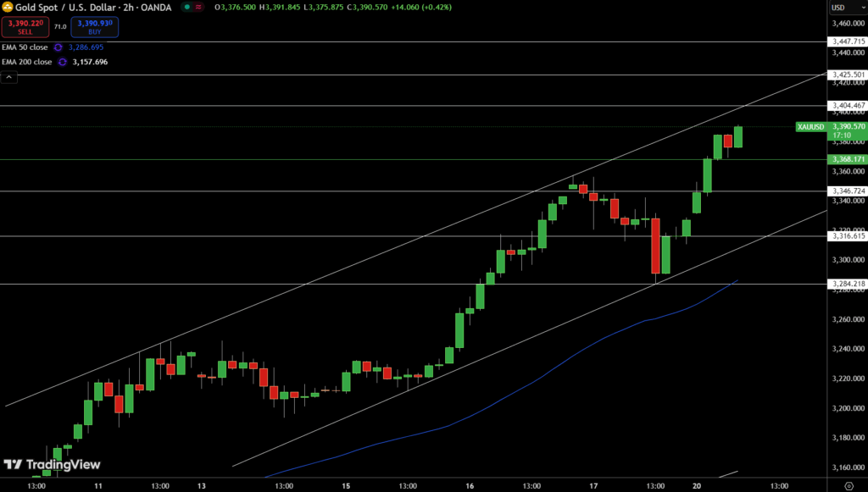868x492 pixels.
Task: Click date 17 on the time axis
Action: (x=593, y=486)
